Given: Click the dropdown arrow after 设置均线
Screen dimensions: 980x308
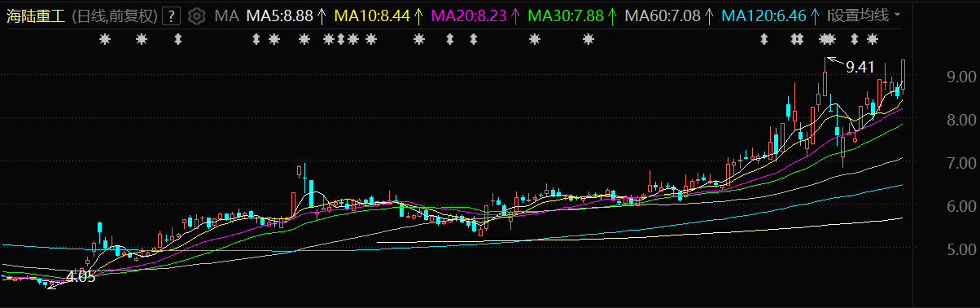Looking at the screenshot, I should (x=897, y=15).
